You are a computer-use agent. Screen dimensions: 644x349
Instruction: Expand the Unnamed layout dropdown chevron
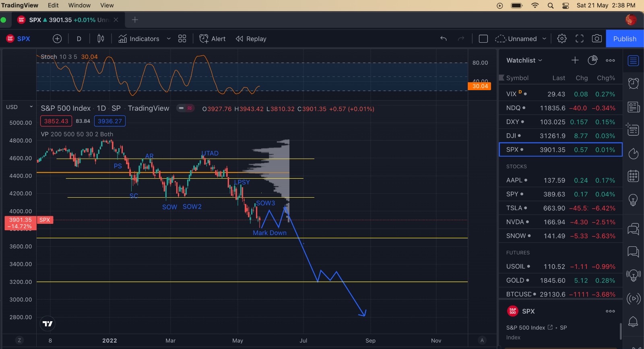tap(544, 39)
